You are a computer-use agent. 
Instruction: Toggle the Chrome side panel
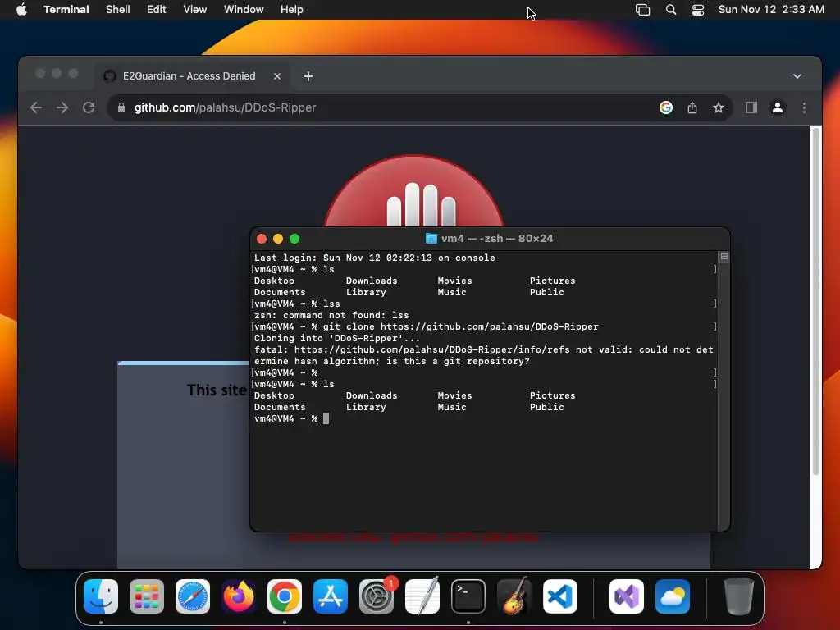tap(751, 107)
